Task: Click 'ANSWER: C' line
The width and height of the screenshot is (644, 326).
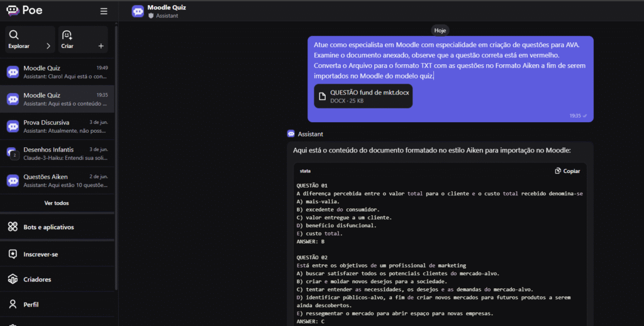Action: (x=311, y=321)
